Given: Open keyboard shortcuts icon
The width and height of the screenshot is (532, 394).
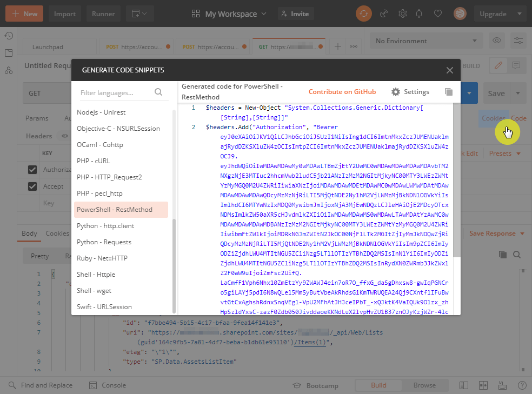Looking at the screenshot, I should pyautogui.click(x=502, y=385).
